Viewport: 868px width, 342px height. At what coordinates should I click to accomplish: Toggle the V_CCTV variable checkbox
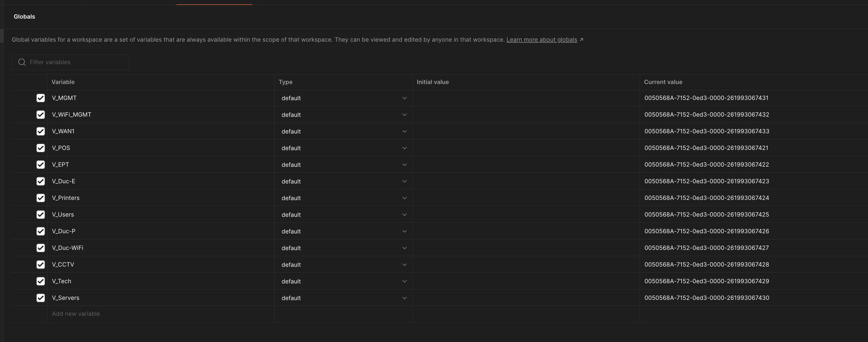pyautogui.click(x=40, y=265)
